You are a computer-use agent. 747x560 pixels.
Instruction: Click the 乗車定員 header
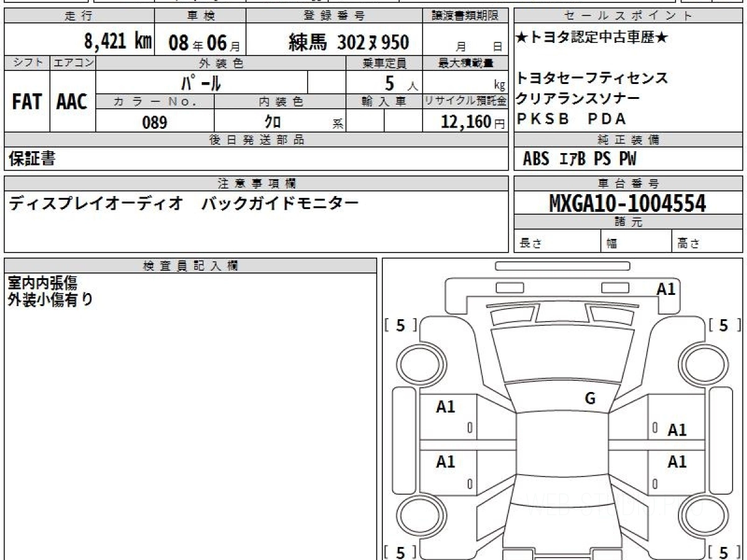pos(384,63)
